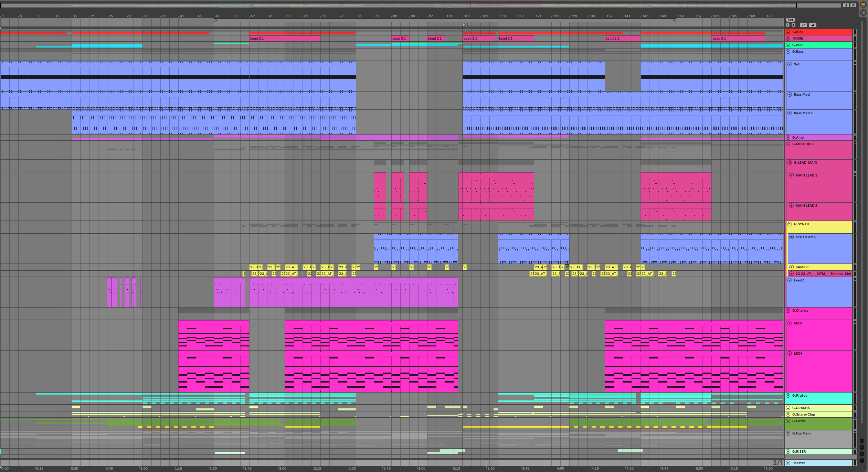Click the arrangement overview bar at top

tap(396, 6)
